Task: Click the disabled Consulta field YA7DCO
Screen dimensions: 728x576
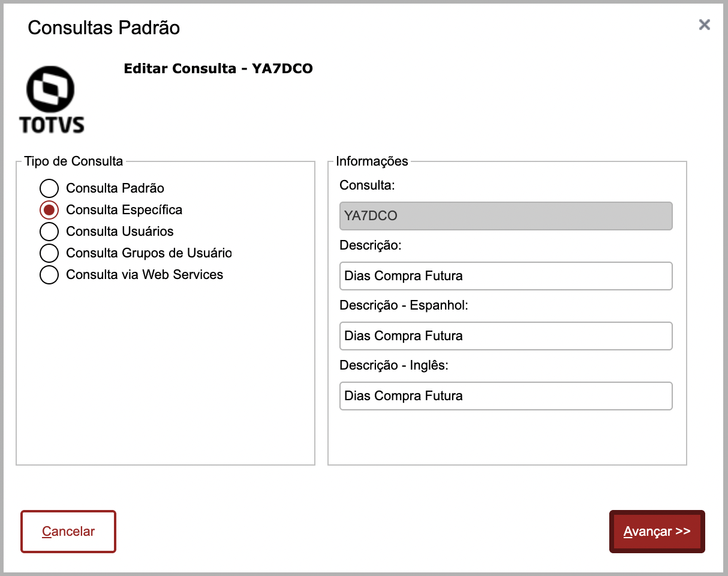Action: coord(506,216)
